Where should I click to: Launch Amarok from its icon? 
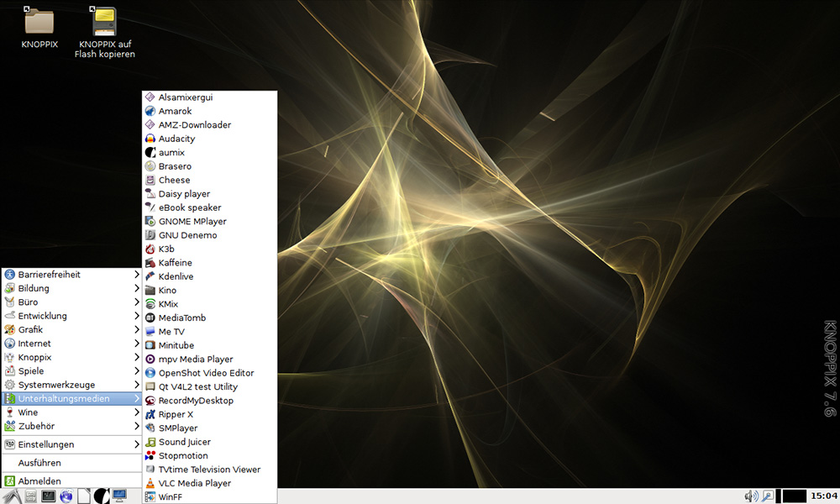click(x=150, y=111)
